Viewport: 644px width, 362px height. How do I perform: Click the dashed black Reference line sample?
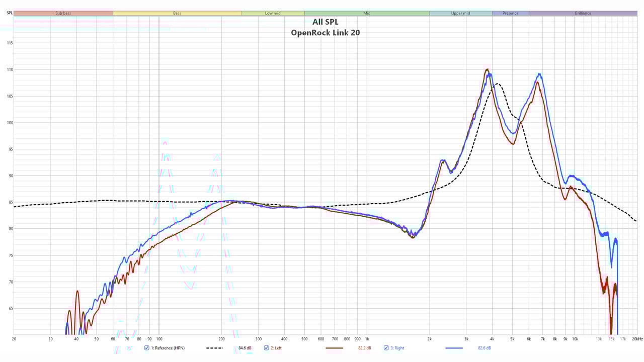(214, 348)
